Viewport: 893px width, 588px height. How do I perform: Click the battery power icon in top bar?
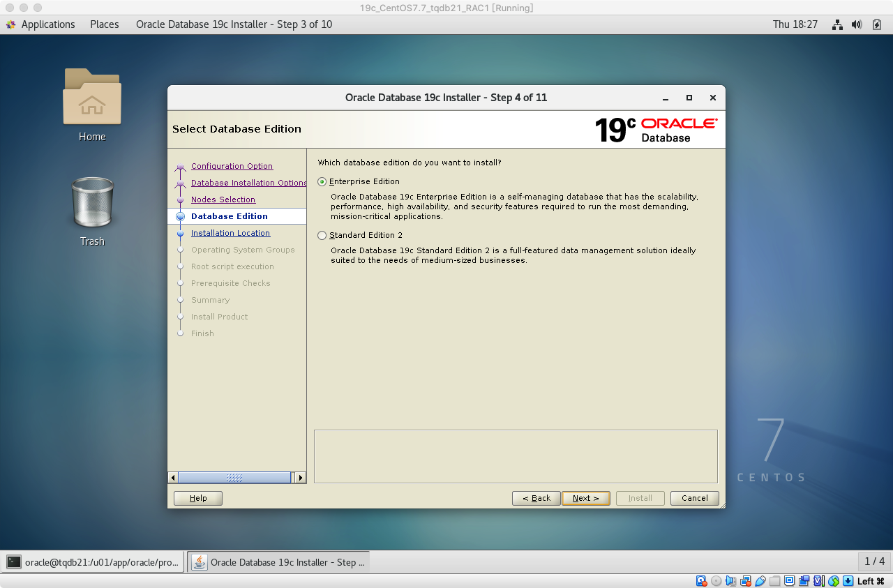pos(877,24)
